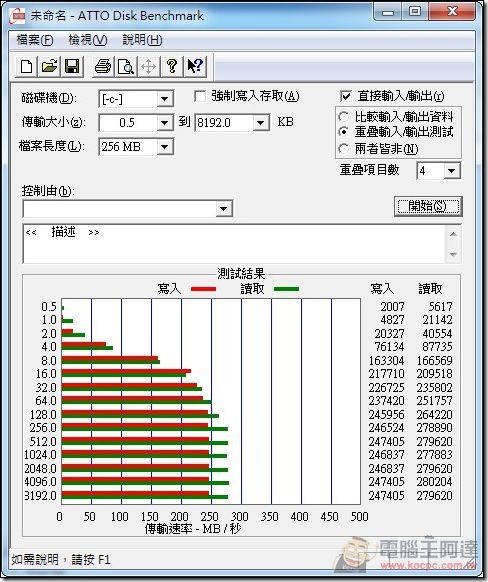Click the write value 2007

point(392,307)
